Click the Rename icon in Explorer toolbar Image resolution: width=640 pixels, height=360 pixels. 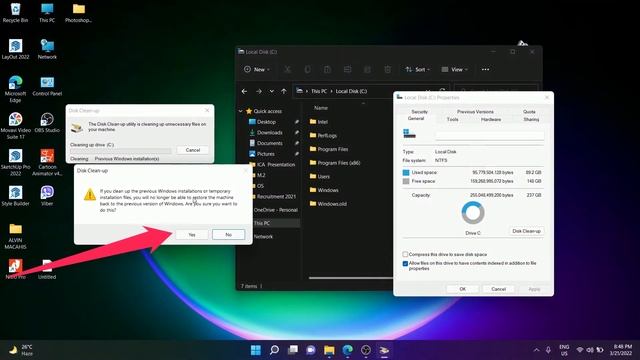point(347,69)
